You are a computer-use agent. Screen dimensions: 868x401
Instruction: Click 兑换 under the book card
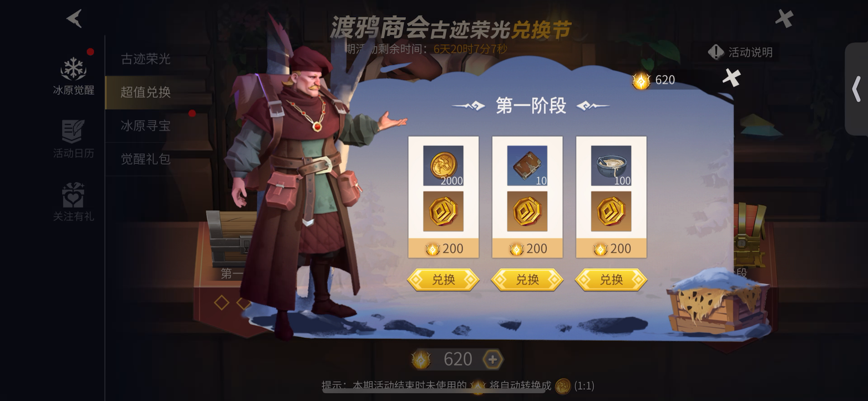527,280
